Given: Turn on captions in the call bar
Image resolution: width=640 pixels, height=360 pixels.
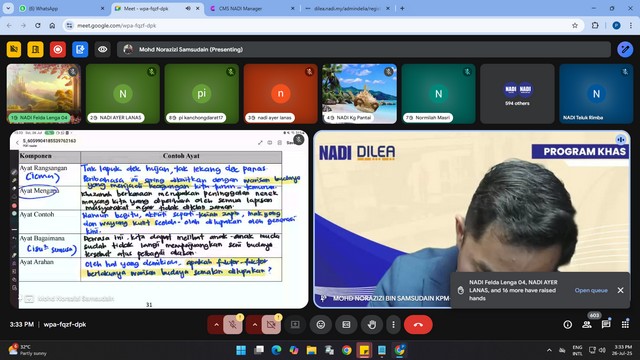Looking at the screenshot, I should (x=346, y=325).
